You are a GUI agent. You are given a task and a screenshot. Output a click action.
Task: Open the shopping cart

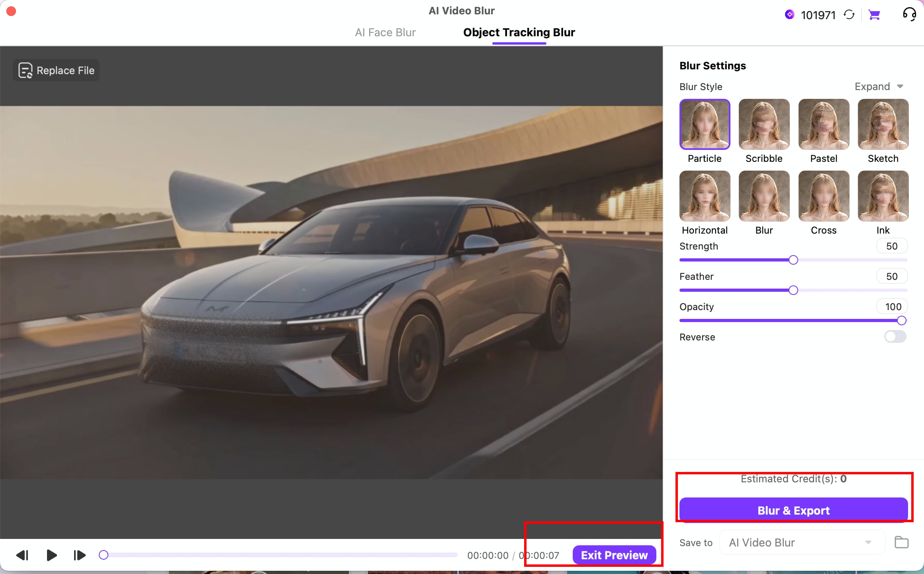(874, 15)
